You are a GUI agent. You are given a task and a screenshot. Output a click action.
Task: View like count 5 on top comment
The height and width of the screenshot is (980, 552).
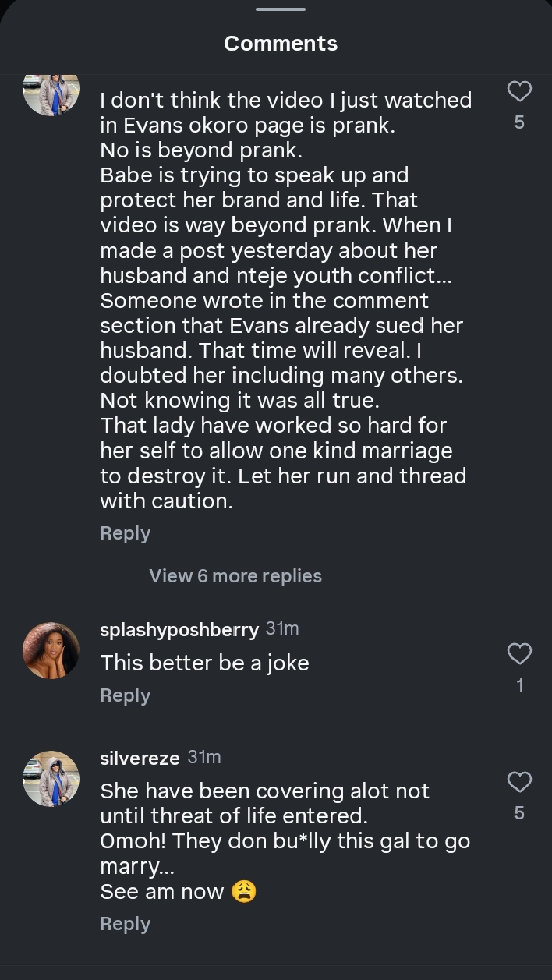pos(519,122)
